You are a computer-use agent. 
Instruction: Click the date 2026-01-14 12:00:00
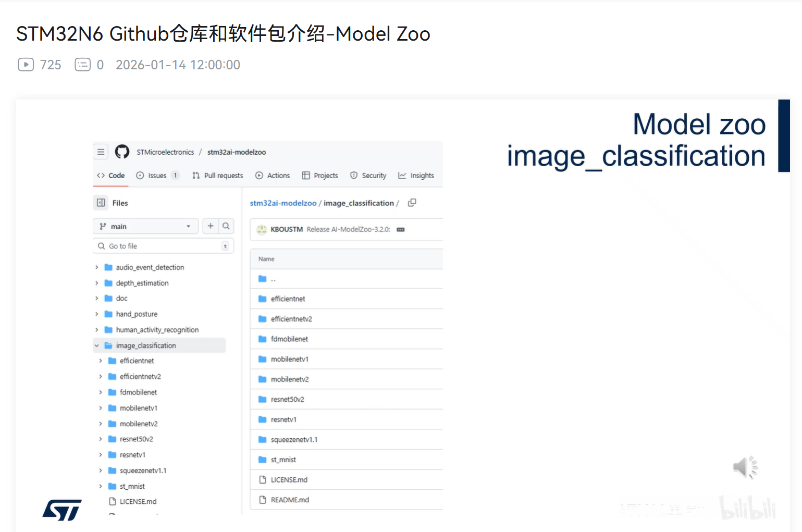[178, 65]
